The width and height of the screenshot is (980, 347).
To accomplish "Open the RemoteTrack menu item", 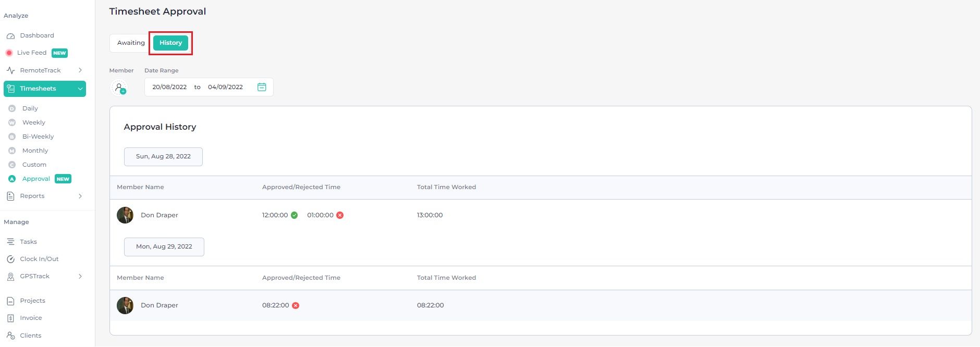I will click(x=41, y=70).
